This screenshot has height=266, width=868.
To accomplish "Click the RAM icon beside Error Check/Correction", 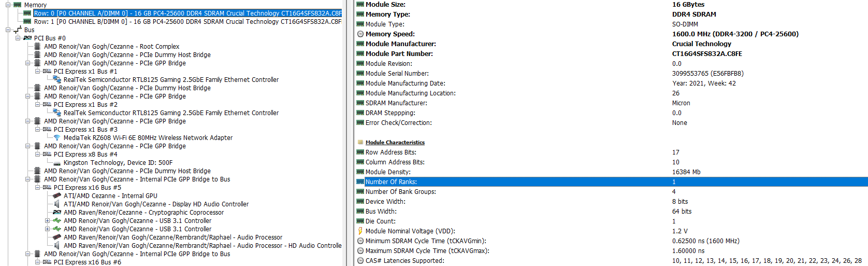I will pos(360,123).
